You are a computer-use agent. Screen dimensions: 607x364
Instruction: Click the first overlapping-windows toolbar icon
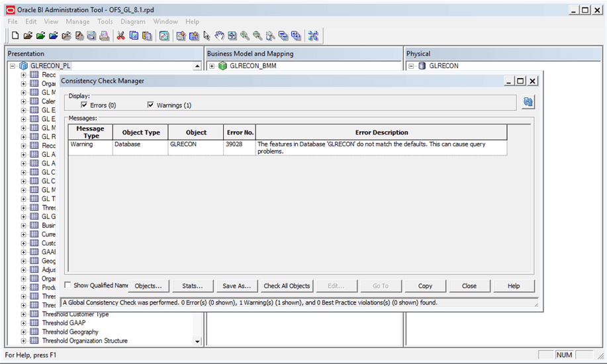pos(283,36)
